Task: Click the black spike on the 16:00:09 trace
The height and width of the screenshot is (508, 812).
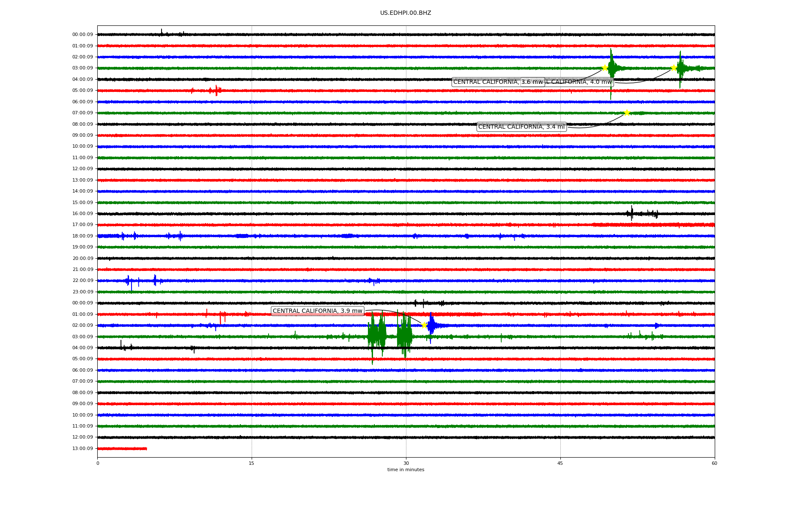Action: (x=632, y=213)
